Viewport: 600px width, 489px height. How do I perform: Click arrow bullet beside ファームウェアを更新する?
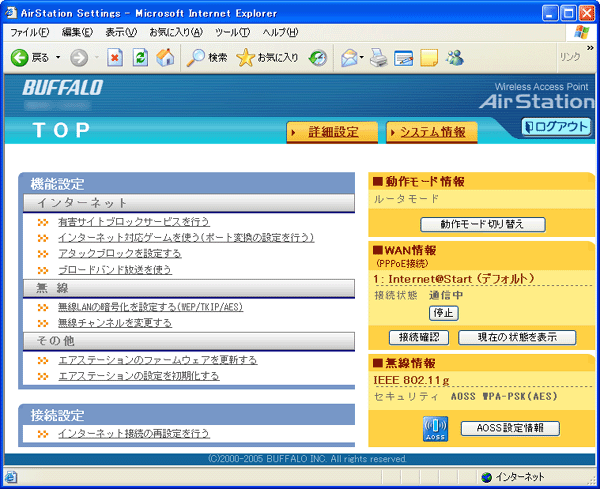(43, 360)
